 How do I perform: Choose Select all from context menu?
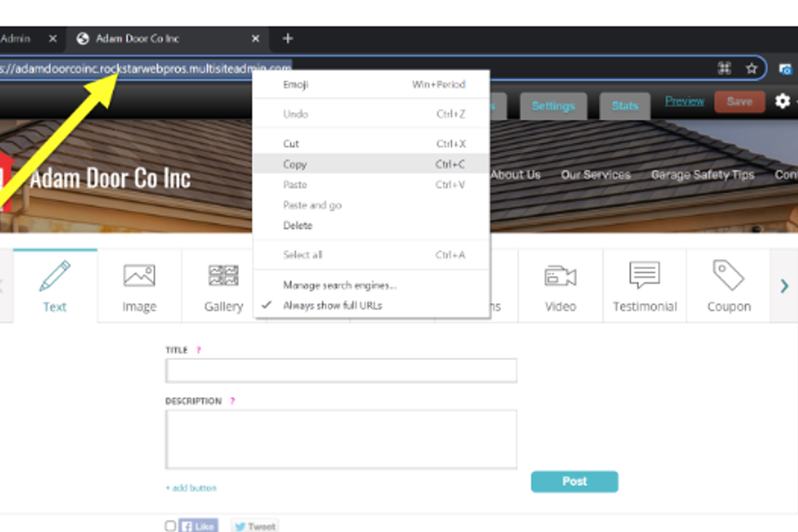372,254
